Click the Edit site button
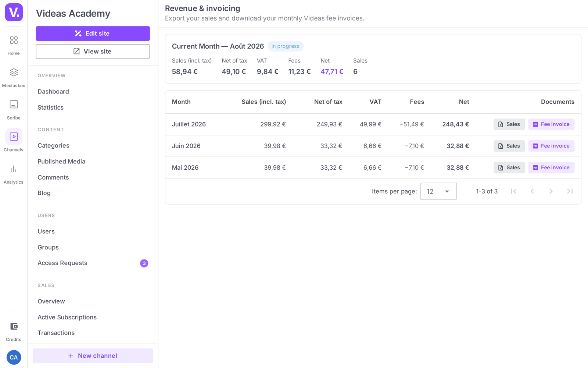The width and height of the screenshot is (588, 368). pyautogui.click(x=93, y=33)
